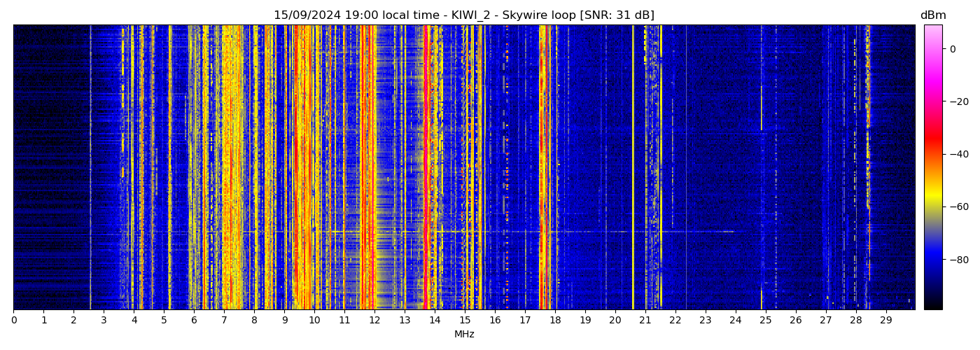Click the 29 MHz axis tick label
Screen dimensions: 980x350
pyautogui.click(x=885, y=320)
